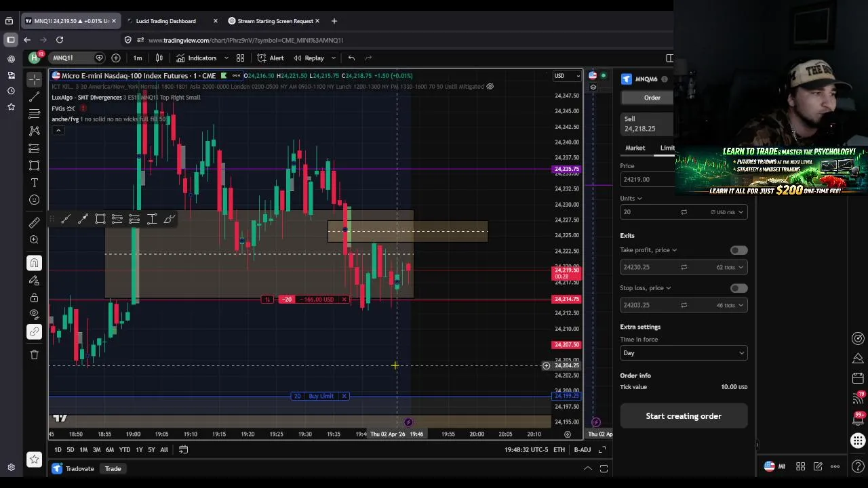Click the trash remove objects icon
The width and height of the screenshot is (868, 488).
coord(35,354)
